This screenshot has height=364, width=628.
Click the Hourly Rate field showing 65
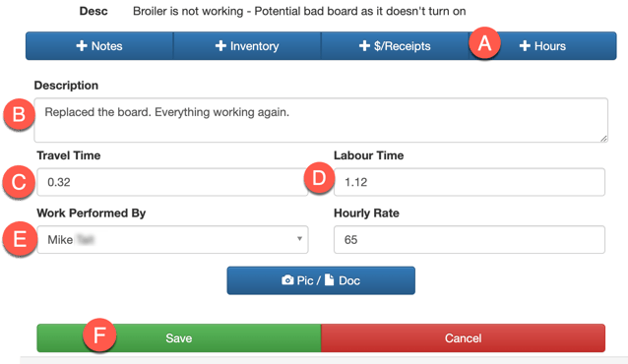coord(470,239)
